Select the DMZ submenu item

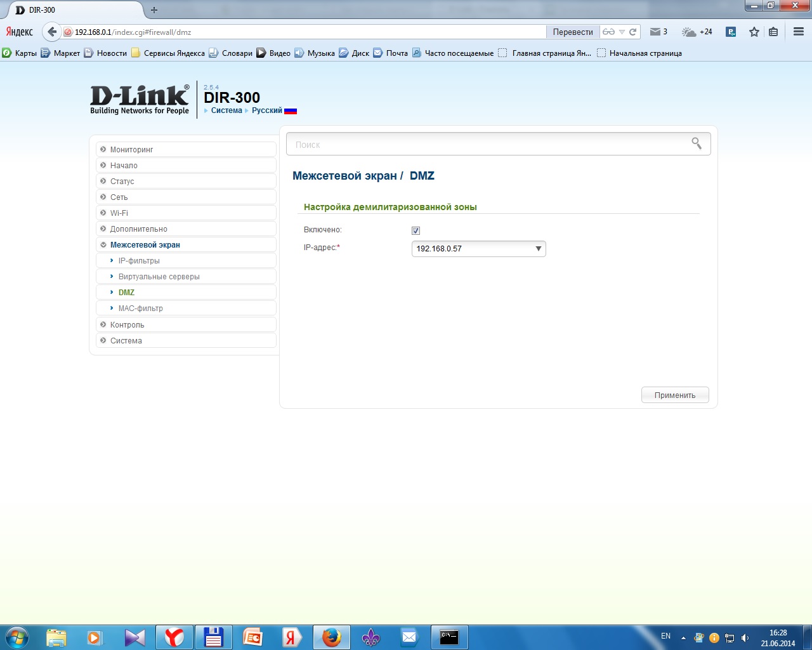186,292
